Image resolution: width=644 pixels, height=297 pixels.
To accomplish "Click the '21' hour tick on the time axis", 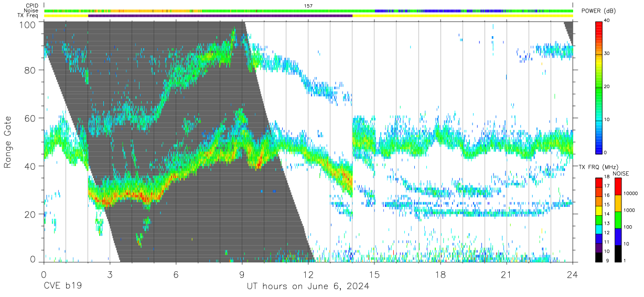I will tap(507, 274).
